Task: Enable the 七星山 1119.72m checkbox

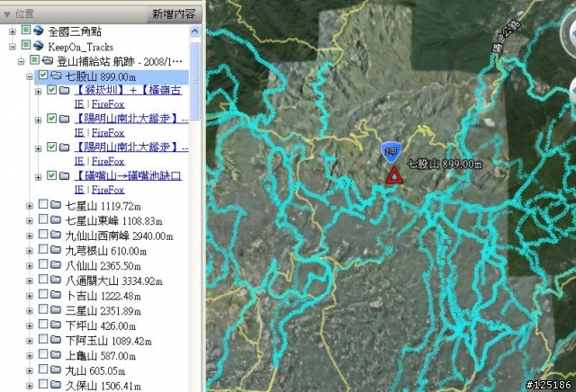Action: pos(43,204)
